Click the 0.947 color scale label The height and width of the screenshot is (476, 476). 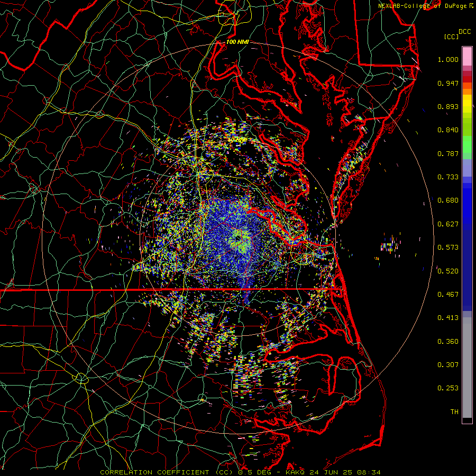coord(448,83)
